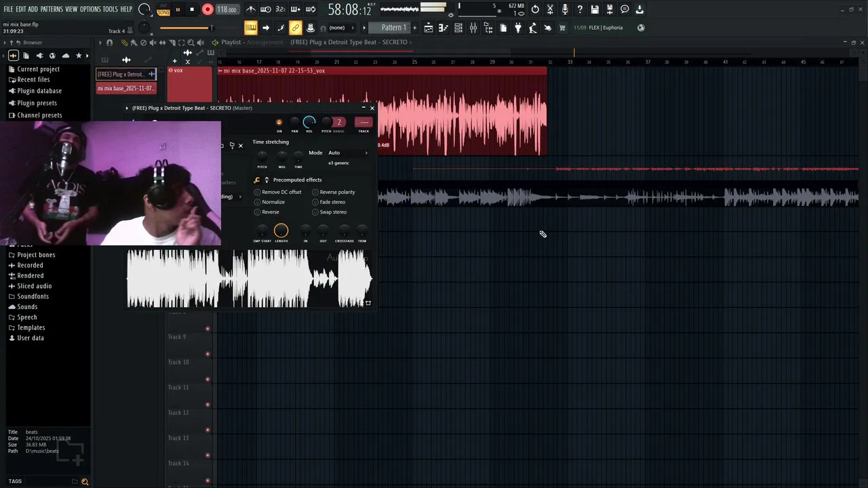The height and width of the screenshot is (488, 868).
Task: Select the mi mix base_2025-11-07 clip in picker
Action: [x=126, y=88]
